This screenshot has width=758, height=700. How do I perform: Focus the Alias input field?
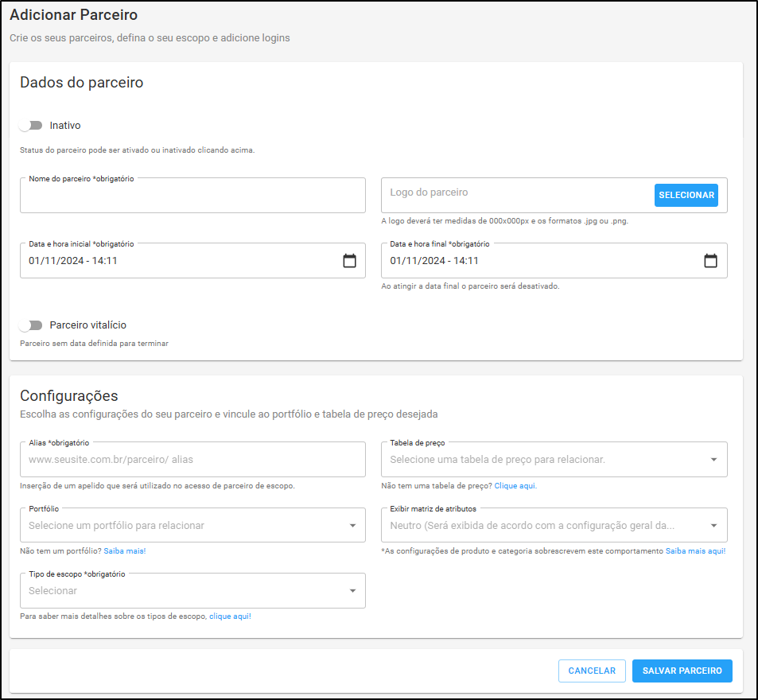tap(192, 459)
